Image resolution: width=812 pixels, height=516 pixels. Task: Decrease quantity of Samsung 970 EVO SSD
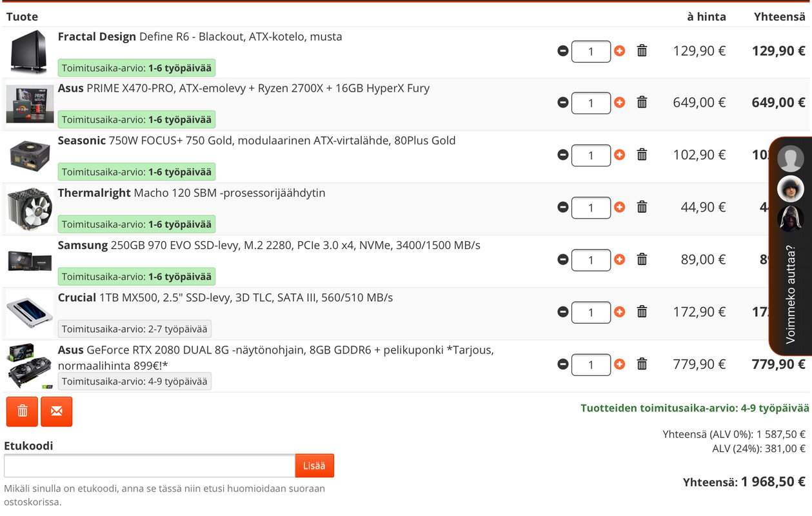click(x=563, y=259)
